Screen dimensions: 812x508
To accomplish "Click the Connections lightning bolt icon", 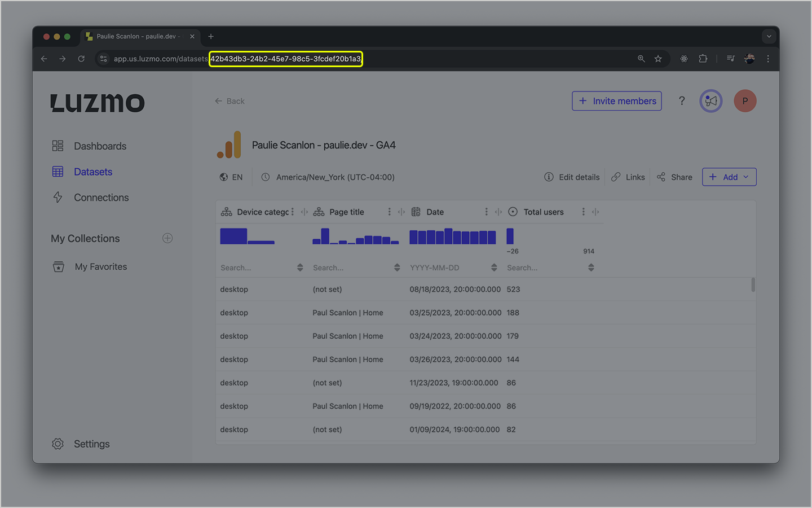I will click(x=58, y=198).
